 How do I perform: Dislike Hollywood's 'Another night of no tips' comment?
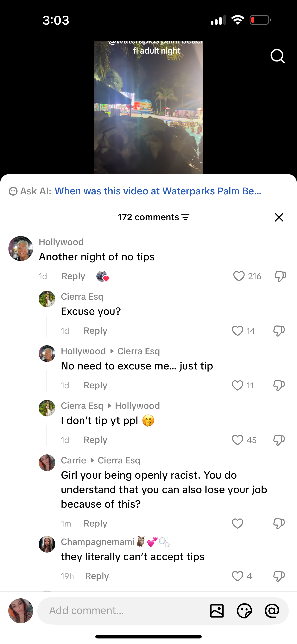280,276
